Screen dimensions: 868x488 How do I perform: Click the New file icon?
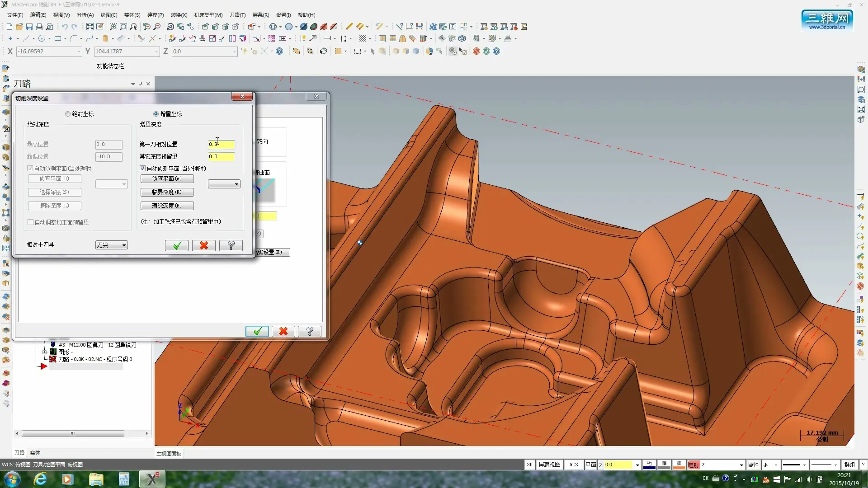[x=9, y=27]
